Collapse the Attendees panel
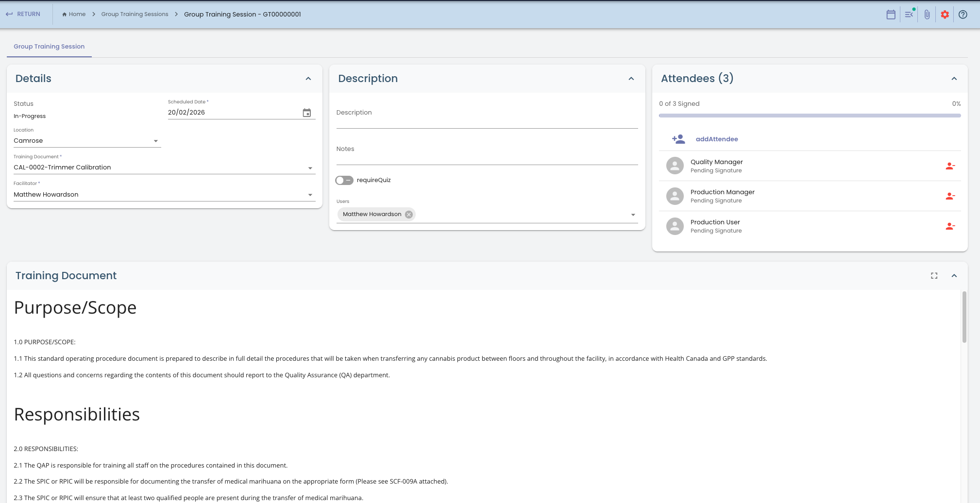This screenshot has width=980, height=503. point(954,79)
